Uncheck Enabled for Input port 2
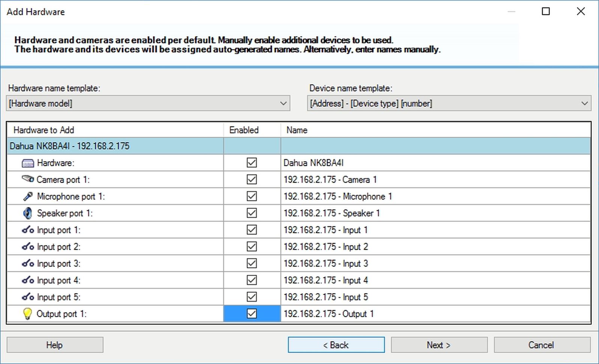599x364 pixels. click(x=252, y=247)
